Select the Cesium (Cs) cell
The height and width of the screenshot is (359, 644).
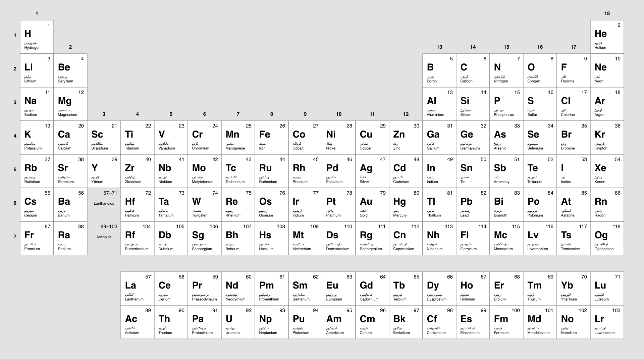[37, 205]
